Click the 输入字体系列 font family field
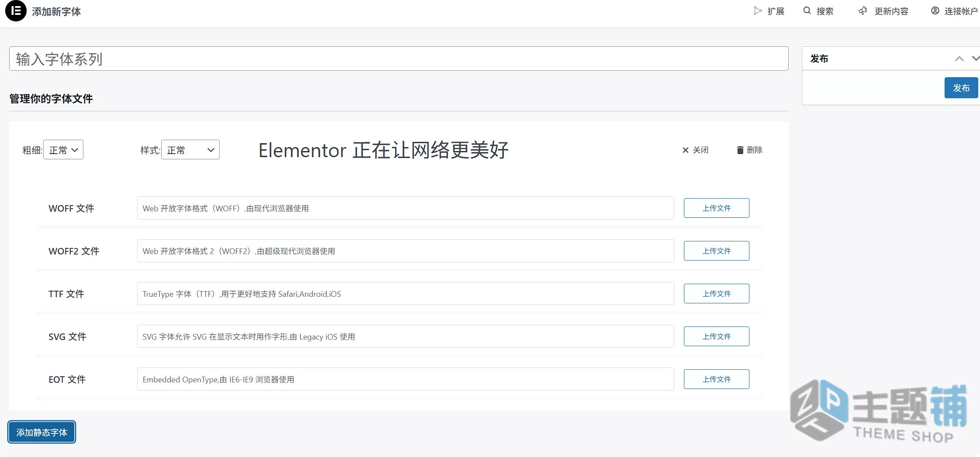Screen dimensions: 980x457 point(399,58)
